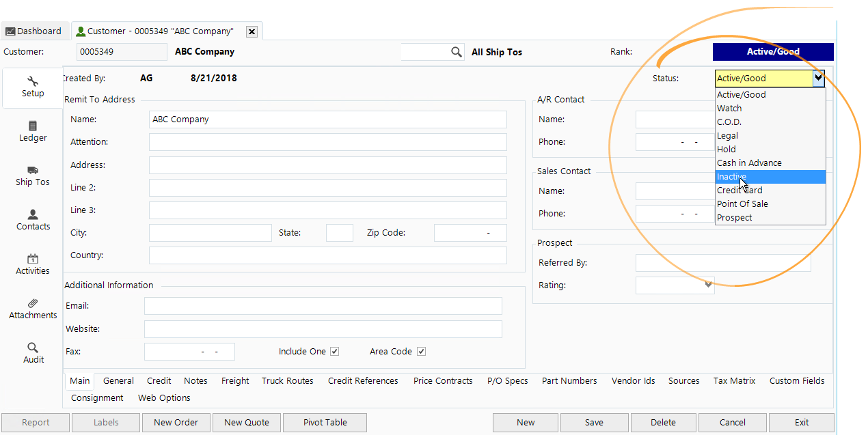Expand the Rating dropdown

click(709, 285)
